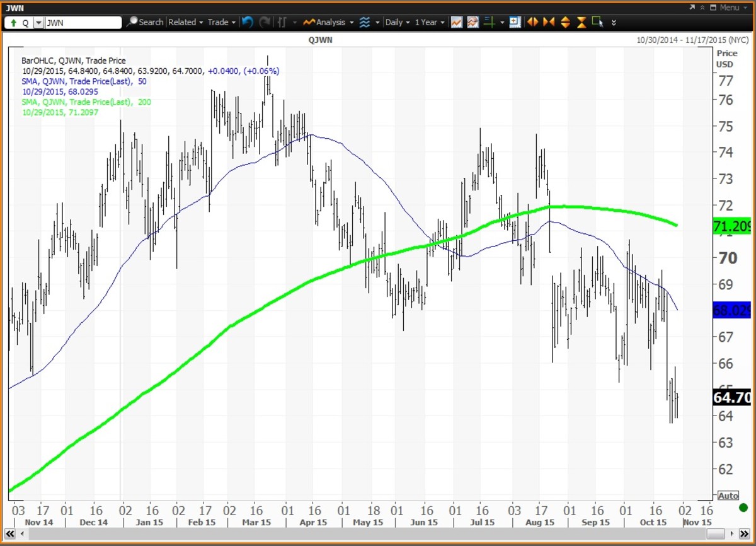This screenshot has width=756, height=546.
Task: Expand chart horizontally with orange arrows icon
Action: tap(533, 22)
